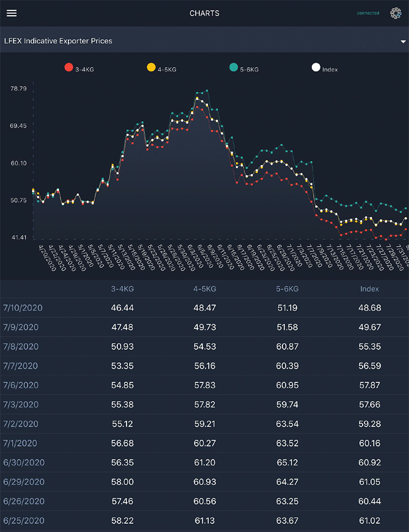Select the 7/7/2020 table row date
The image size is (409, 532).
(20, 366)
